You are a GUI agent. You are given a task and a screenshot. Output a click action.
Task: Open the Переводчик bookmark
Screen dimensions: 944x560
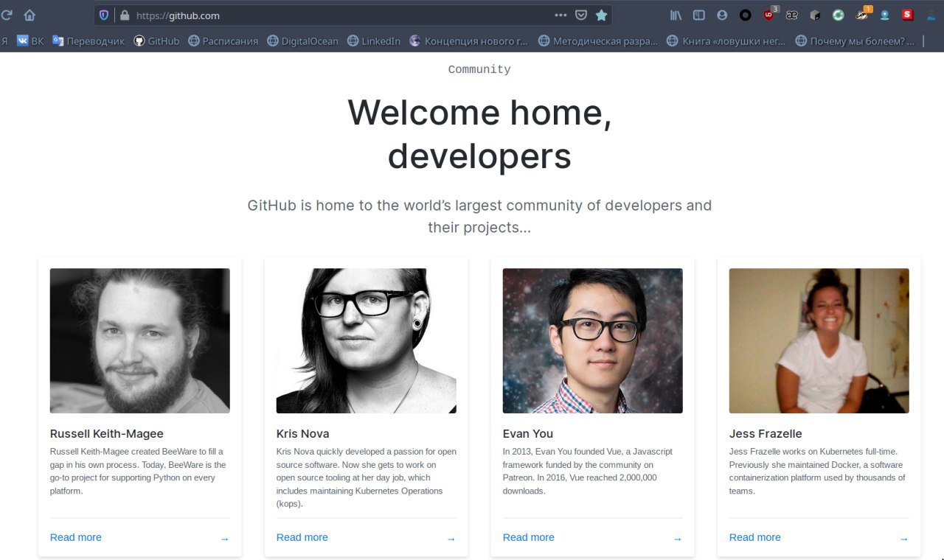[88, 41]
